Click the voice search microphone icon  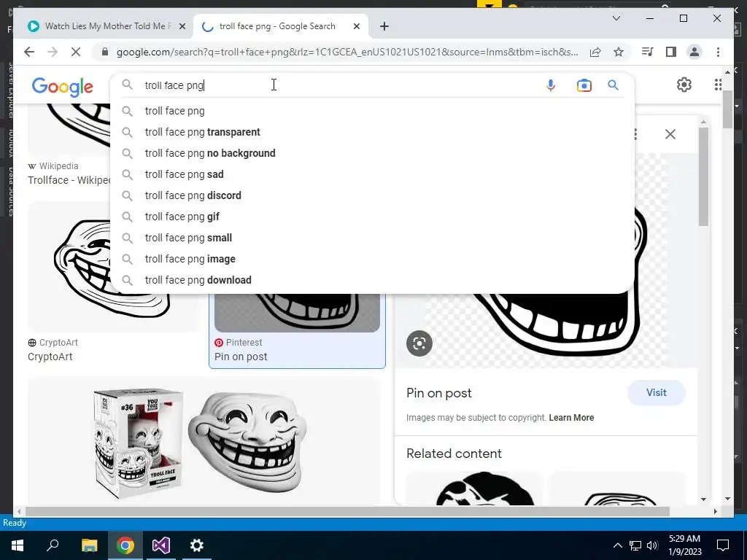[550, 85]
